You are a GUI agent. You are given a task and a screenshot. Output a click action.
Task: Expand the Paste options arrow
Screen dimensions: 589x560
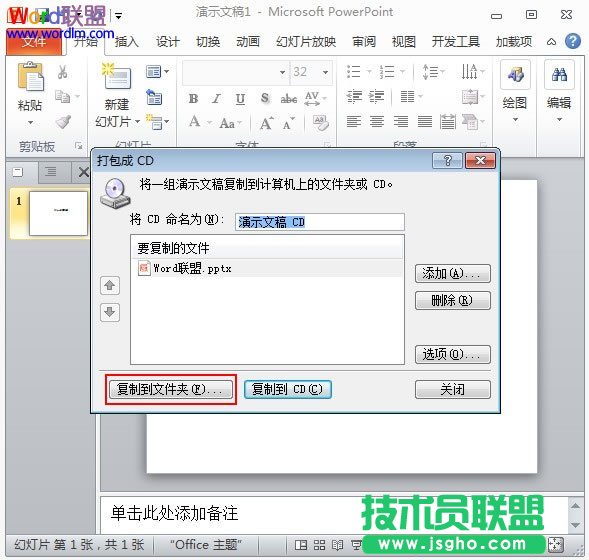[30, 122]
